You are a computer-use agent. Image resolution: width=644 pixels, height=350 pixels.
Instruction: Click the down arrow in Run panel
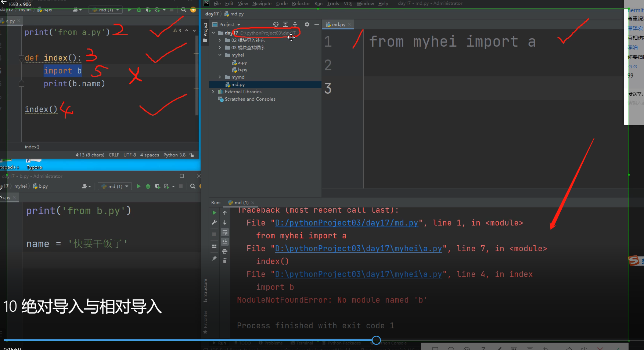[x=225, y=223]
